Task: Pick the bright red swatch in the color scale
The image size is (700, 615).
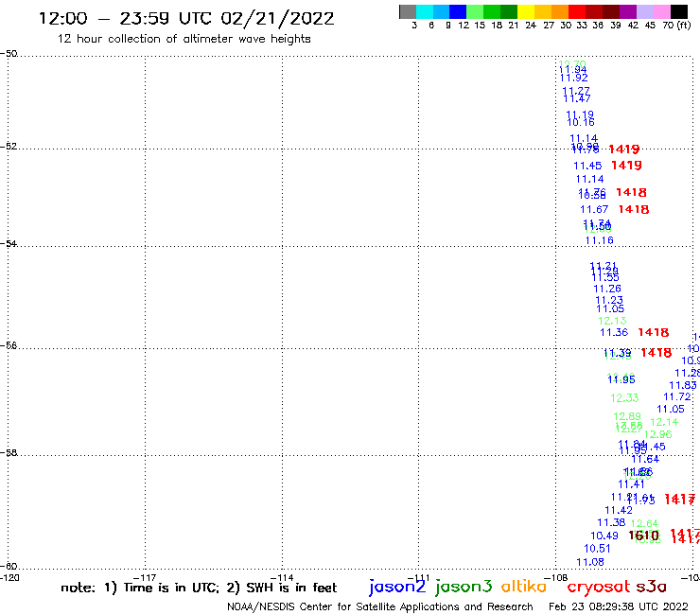Action: [x=577, y=11]
